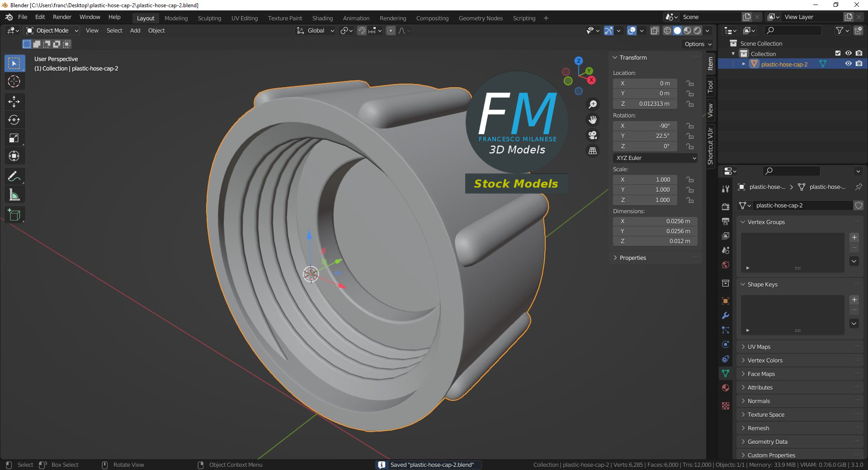Add a new workspace with plus button

coord(546,18)
